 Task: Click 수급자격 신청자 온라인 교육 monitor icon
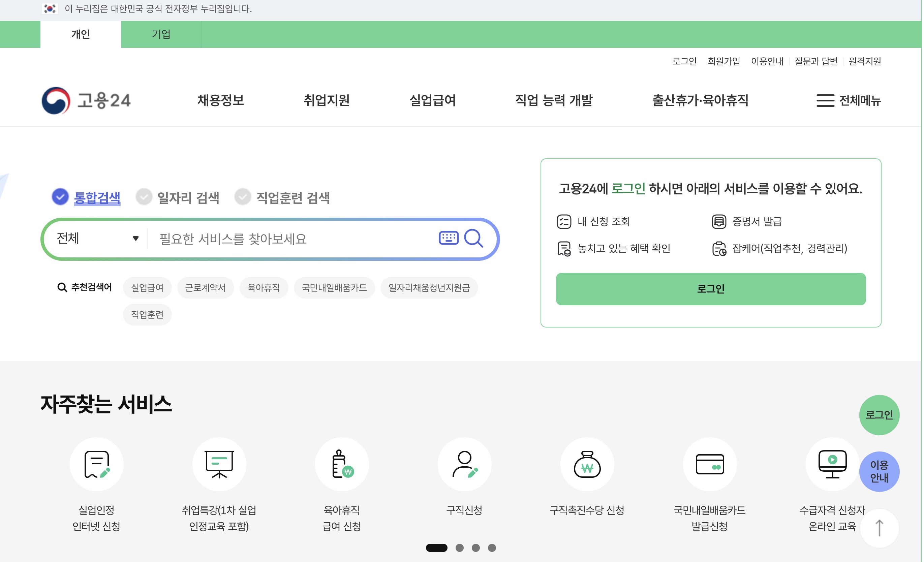pyautogui.click(x=832, y=464)
